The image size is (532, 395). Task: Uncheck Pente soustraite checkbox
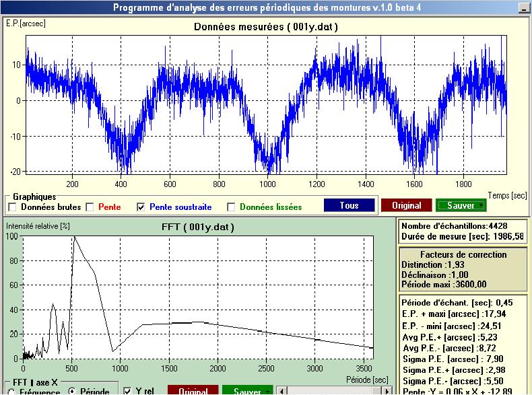click(x=141, y=207)
